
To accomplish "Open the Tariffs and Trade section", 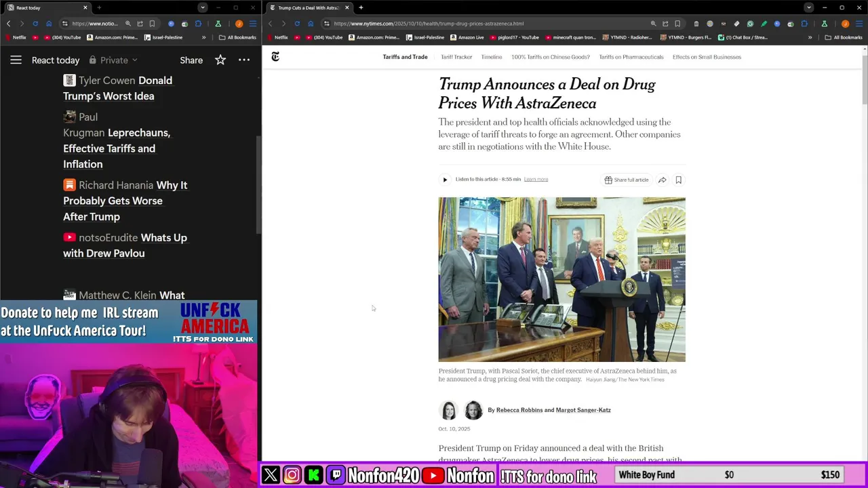I will [405, 57].
